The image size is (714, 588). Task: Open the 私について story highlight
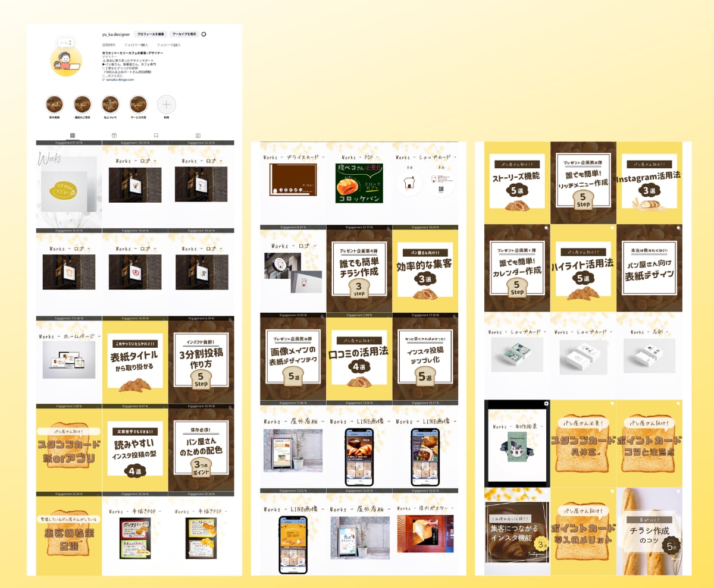[111, 105]
